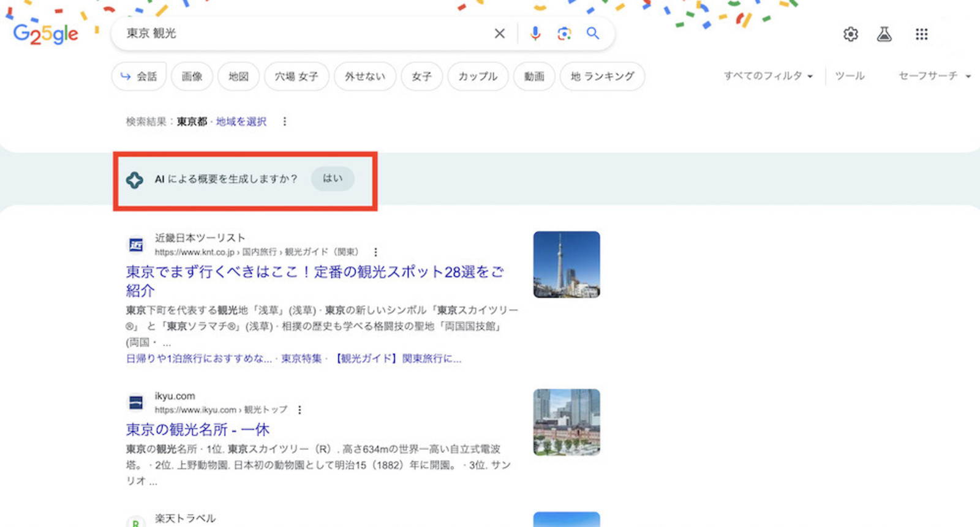Click the 楽天トラベル site favicon
980x527 pixels.
(x=136, y=521)
